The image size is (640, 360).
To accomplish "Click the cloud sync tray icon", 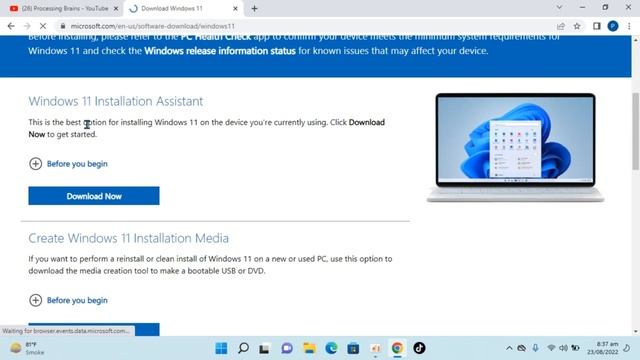I will 522,348.
